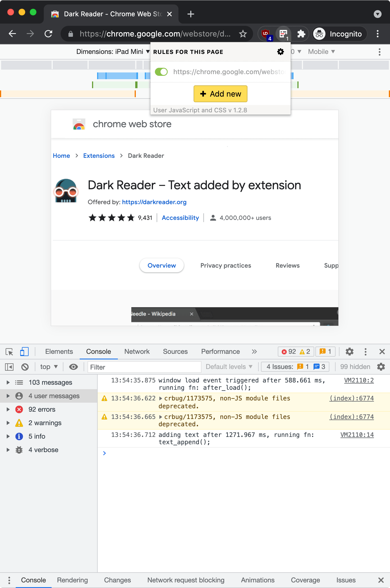
Task: Open the Privacy practices tab
Action: tap(226, 266)
